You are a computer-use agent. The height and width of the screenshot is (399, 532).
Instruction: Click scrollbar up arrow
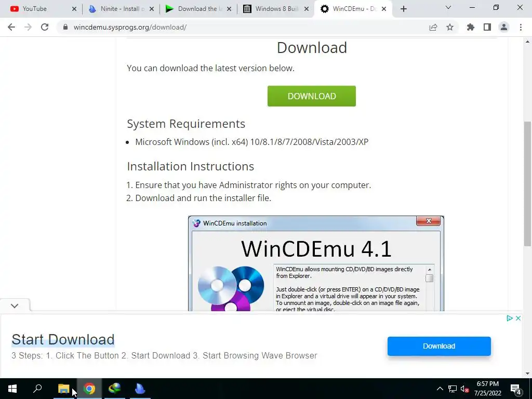(x=527, y=42)
